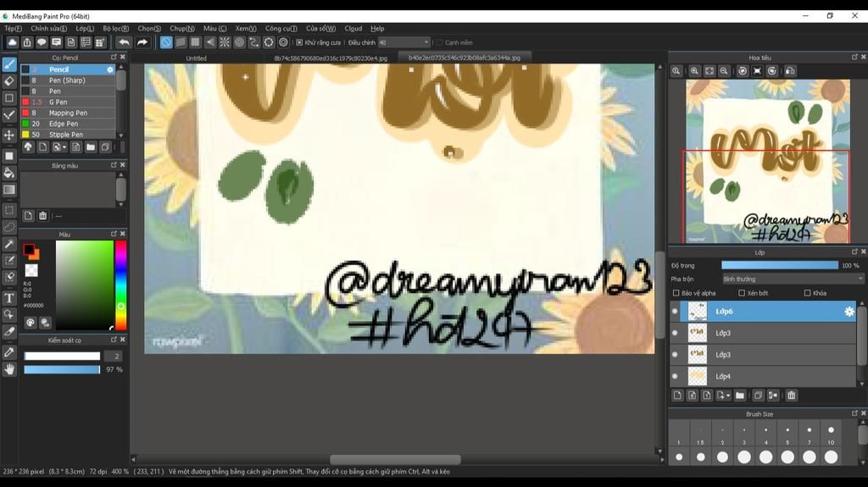Screen dimensions: 868x487
Task: Select the Bucket fill tool
Action: pyautogui.click(x=9, y=174)
